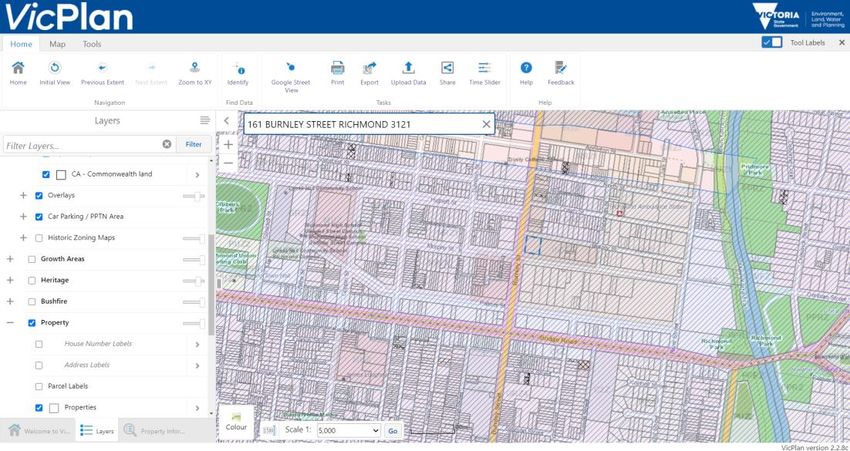The height and width of the screenshot is (451, 850).
Task: Open the Scale dropdown showing 5,000
Action: [348, 430]
